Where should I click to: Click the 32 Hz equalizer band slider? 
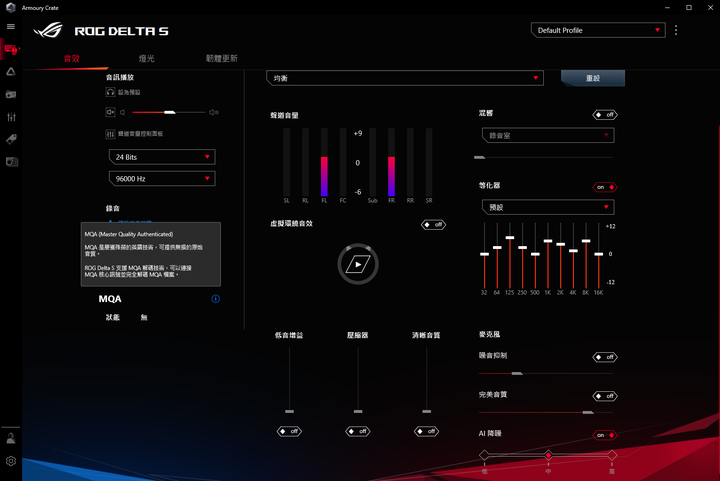[x=484, y=255]
